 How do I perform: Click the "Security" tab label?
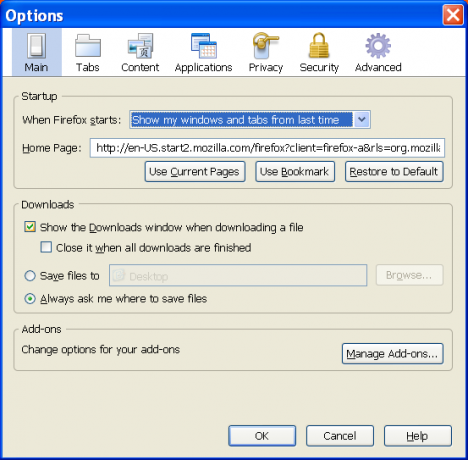tap(319, 68)
